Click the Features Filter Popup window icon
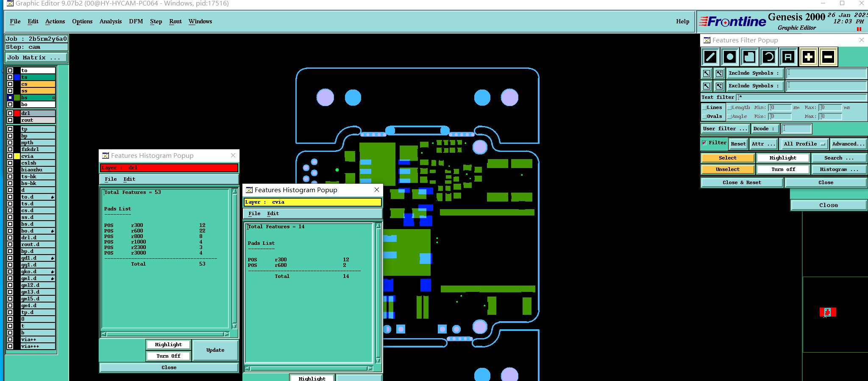The image size is (868, 381). coord(707,40)
